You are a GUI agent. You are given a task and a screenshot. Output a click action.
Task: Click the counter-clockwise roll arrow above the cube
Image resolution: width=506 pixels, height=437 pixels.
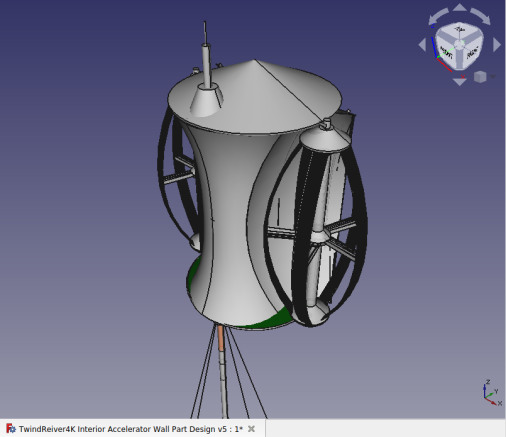(438, 16)
